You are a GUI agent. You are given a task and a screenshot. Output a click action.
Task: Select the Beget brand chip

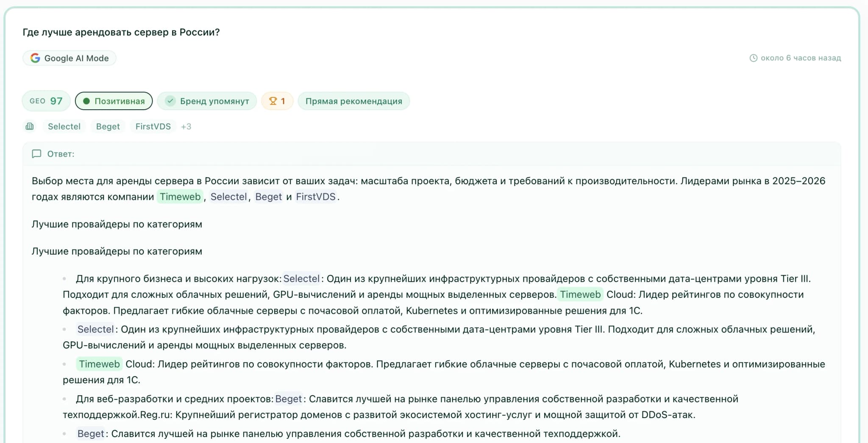pyautogui.click(x=107, y=126)
